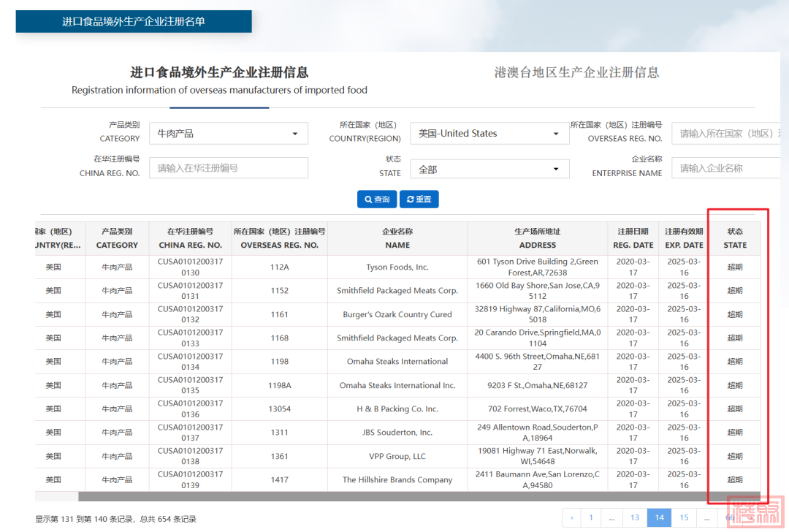Click overseas reg. no. 112A cell
Image resolution: width=789 pixels, height=532 pixels.
[x=279, y=267]
